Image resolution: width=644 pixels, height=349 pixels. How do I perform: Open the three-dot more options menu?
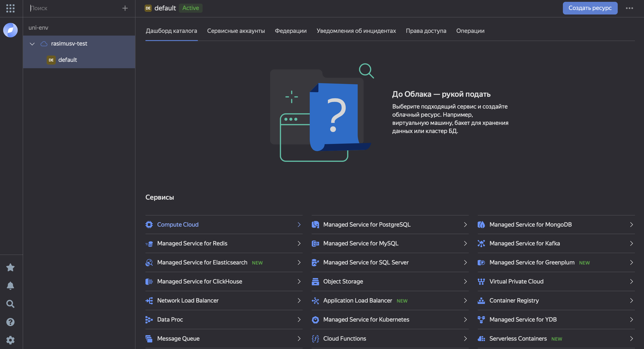point(629,8)
